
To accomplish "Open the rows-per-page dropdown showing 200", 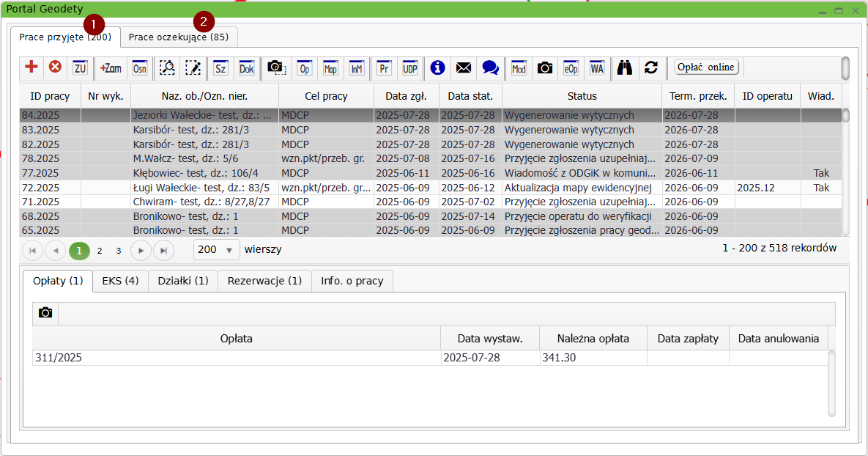I will [217, 250].
